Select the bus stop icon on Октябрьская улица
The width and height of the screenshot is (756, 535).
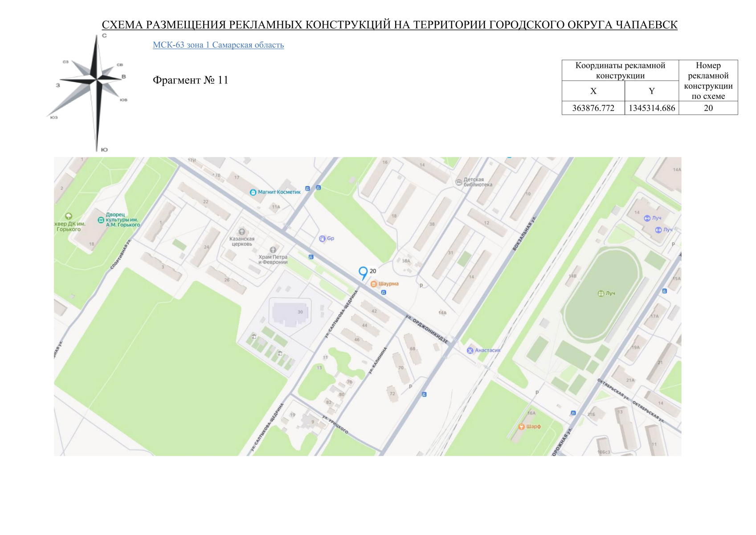click(x=572, y=414)
